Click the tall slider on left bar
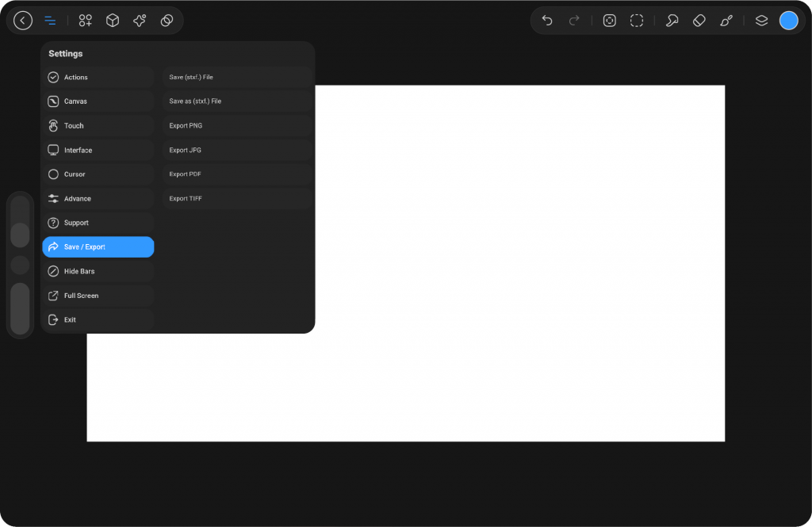Viewport: 812px width, 527px height. [x=21, y=308]
